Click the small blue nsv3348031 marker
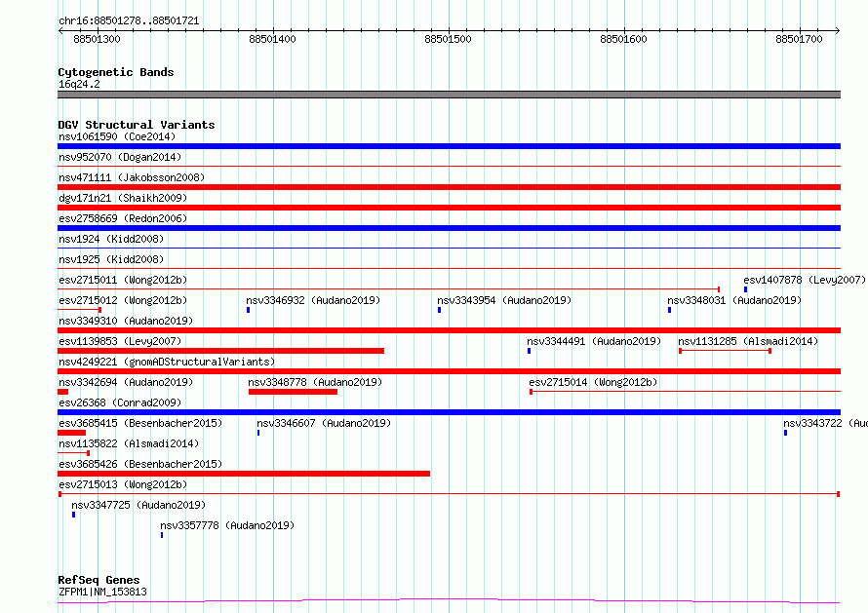 click(669, 310)
